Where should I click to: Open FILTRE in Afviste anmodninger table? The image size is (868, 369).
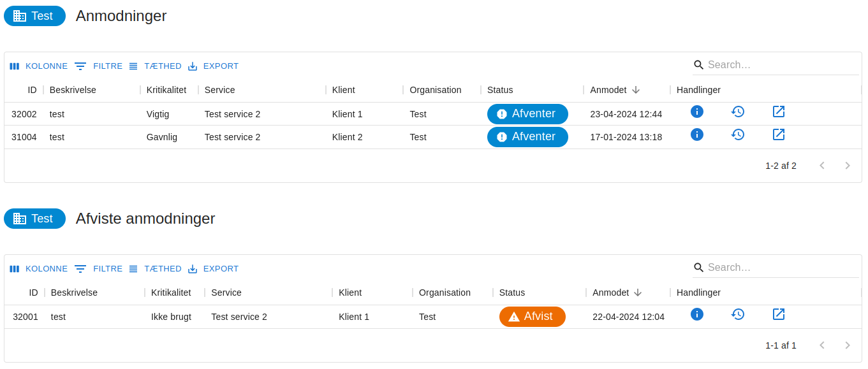99,269
